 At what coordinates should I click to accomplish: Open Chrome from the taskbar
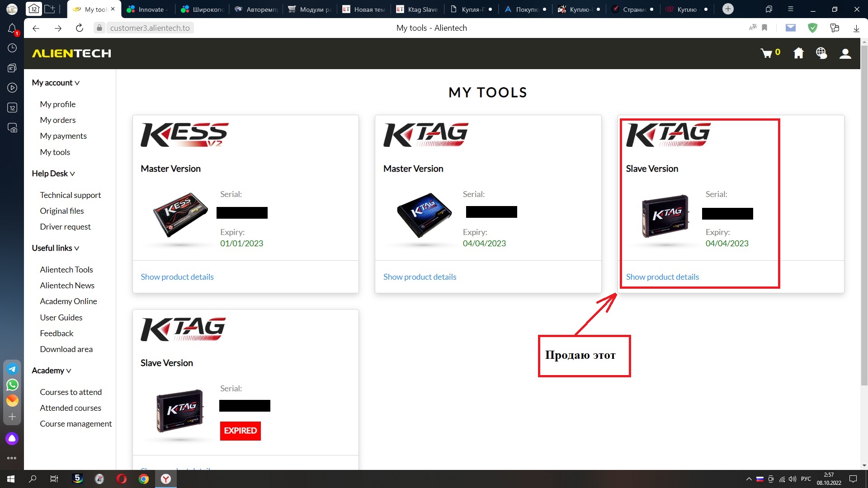pyautogui.click(x=144, y=479)
